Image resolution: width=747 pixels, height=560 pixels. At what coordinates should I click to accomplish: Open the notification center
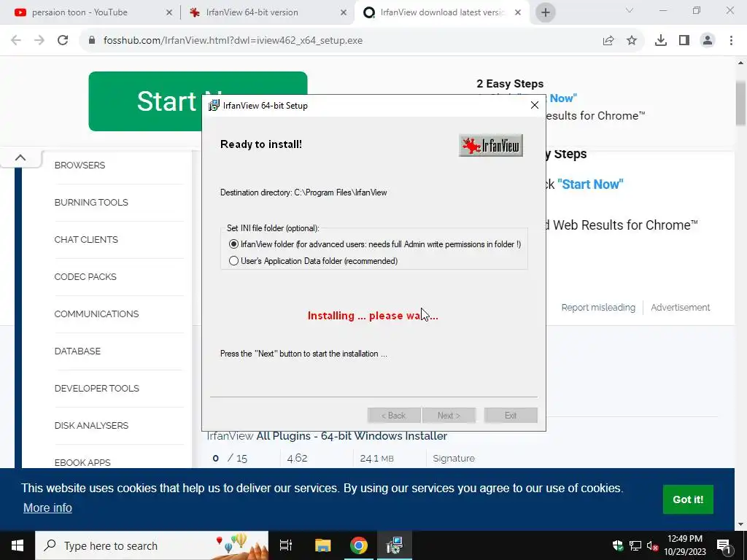(724, 545)
